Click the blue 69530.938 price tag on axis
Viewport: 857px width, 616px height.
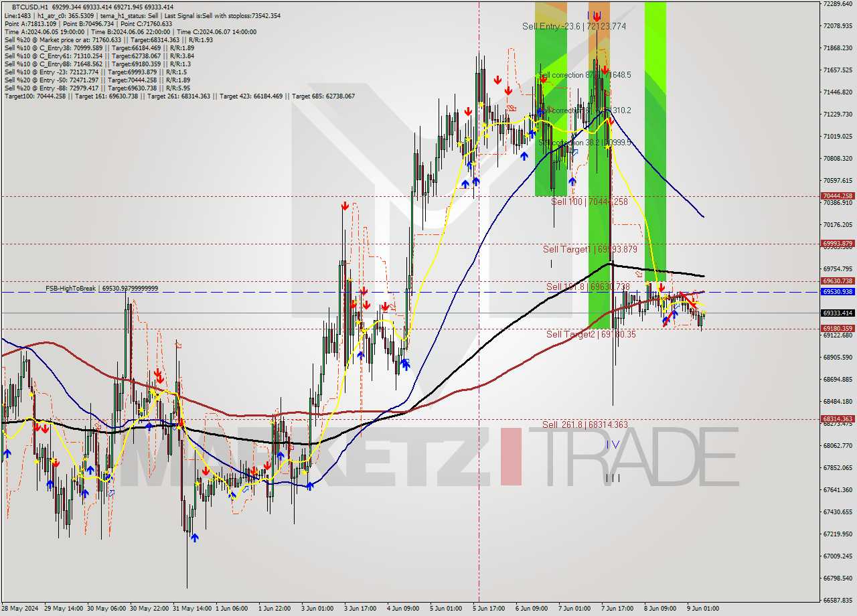coord(837,292)
